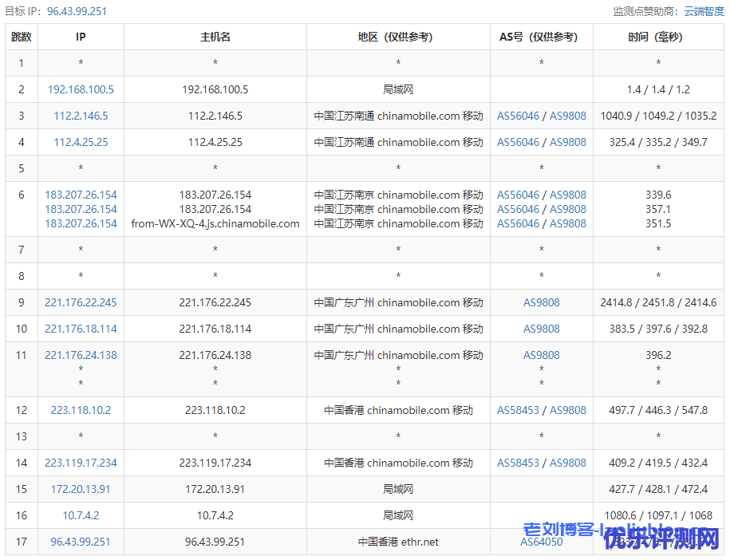
Task: Open blue IP link 221.176.22.245 in hop 9
Action: coord(81,302)
